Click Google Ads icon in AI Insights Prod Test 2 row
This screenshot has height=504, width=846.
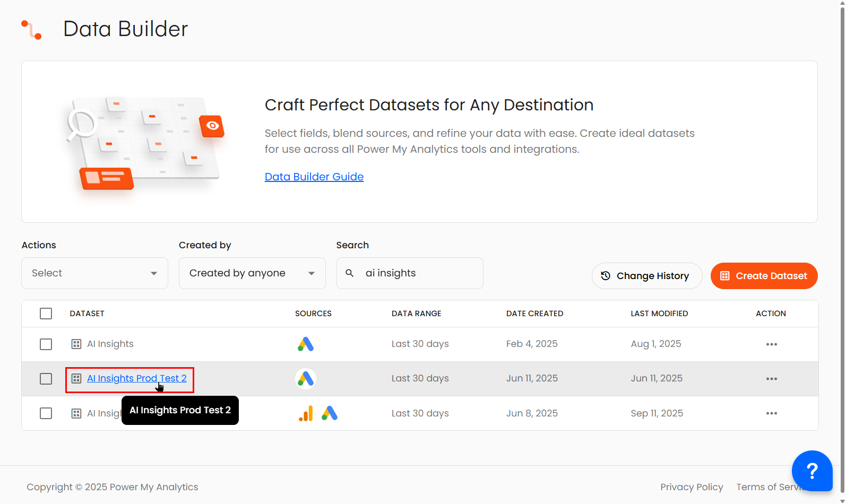[x=306, y=379]
